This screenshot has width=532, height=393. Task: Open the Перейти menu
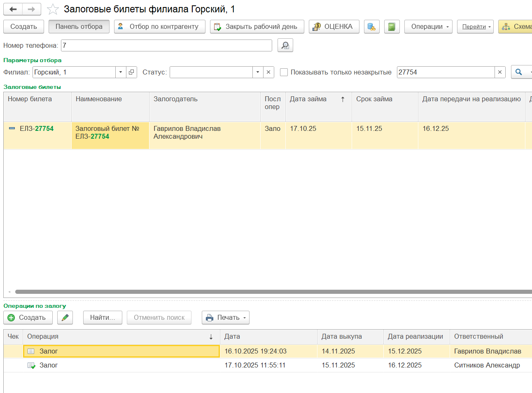coord(475,27)
